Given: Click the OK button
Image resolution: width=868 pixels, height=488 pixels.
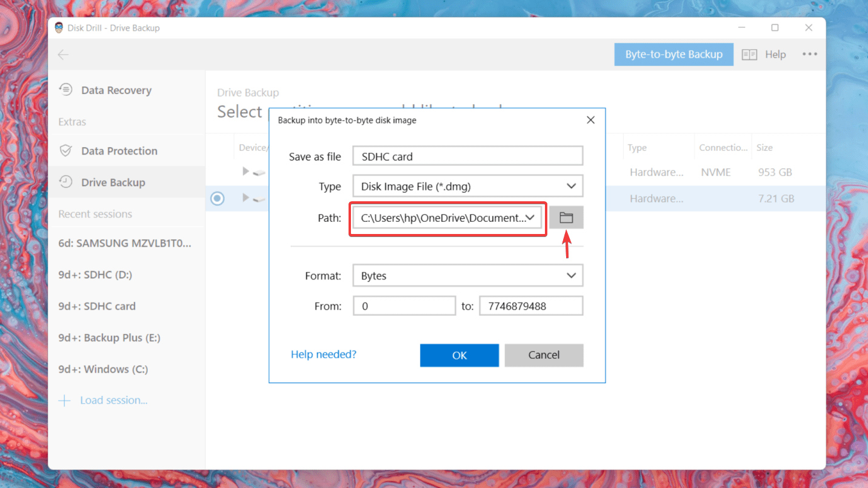Looking at the screenshot, I should pos(459,355).
